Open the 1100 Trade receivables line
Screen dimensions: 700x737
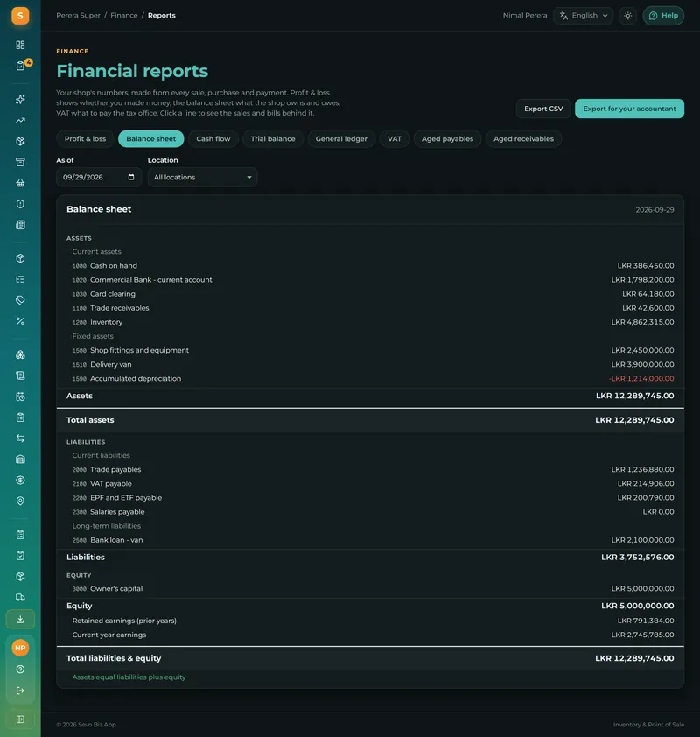pos(370,308)
